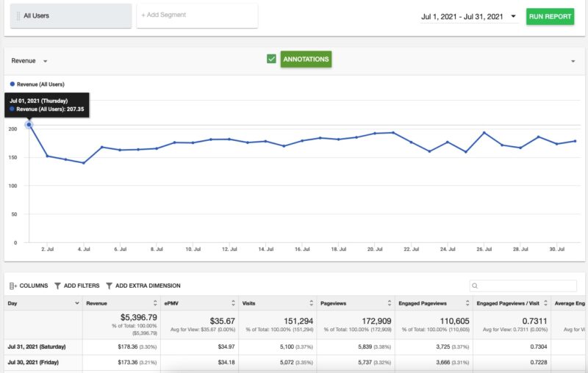Toggle the annotations checkbox
Viewport: 588px width, 373px height.
point(271,59)
